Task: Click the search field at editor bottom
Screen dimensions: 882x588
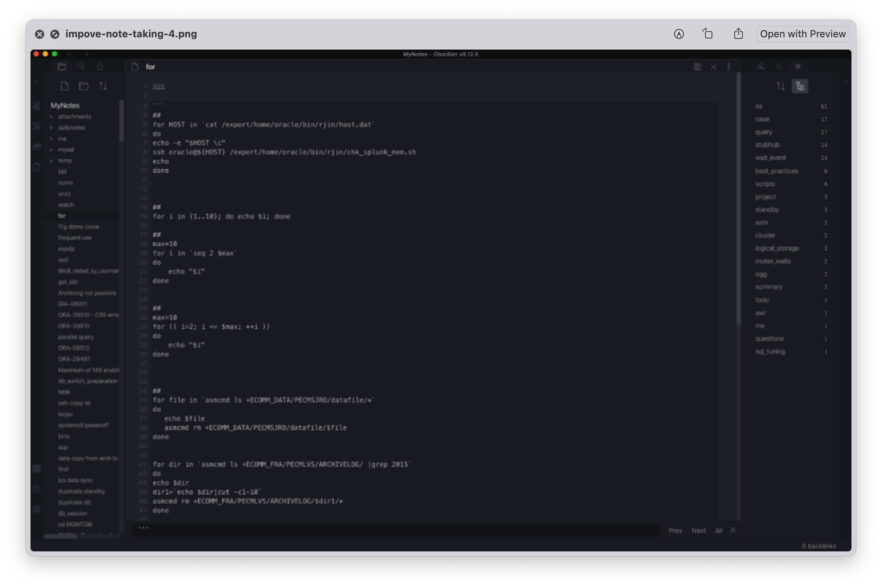Action: [396, 530]
